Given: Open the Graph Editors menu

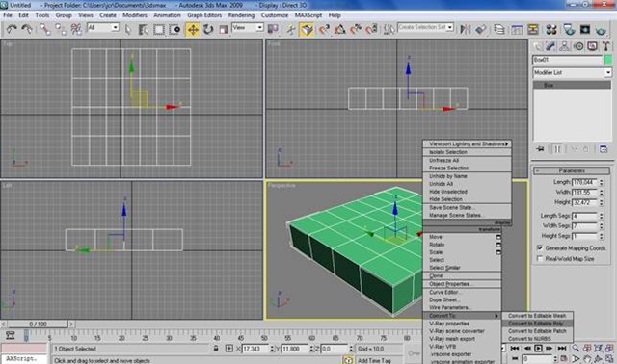Looking at the screenshot, I should [204, 15].
